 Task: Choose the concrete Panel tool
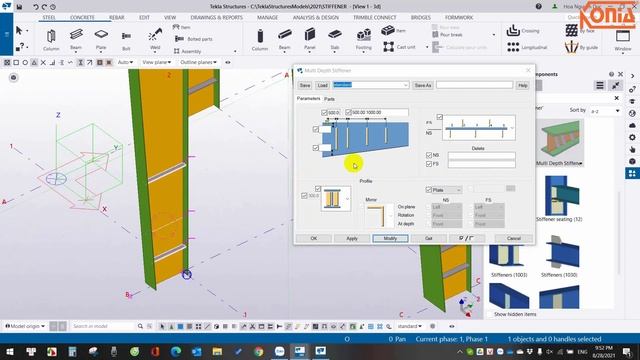coord(310,40)
